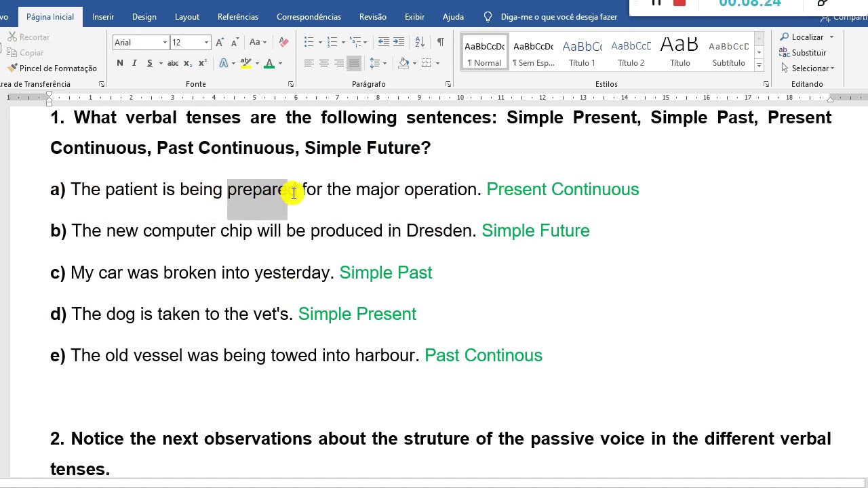The height and width of the screenshot is (488, 868).
Task: Apply yellow text highlight color
Action: coord(246,64)
